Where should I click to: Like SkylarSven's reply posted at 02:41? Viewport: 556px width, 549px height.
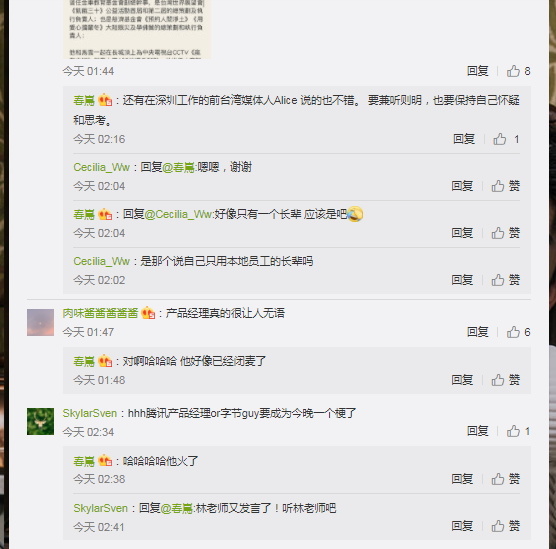[x=505, y=526]
